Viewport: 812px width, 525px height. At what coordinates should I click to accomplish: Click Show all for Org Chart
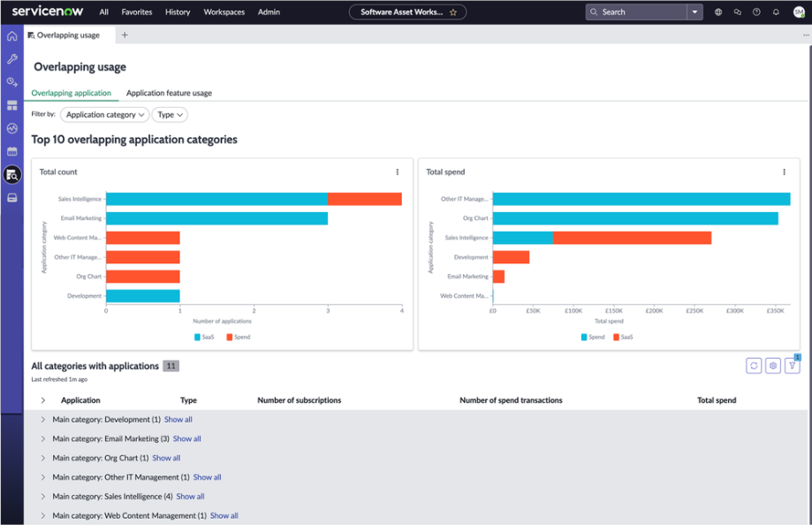point(166,458)
